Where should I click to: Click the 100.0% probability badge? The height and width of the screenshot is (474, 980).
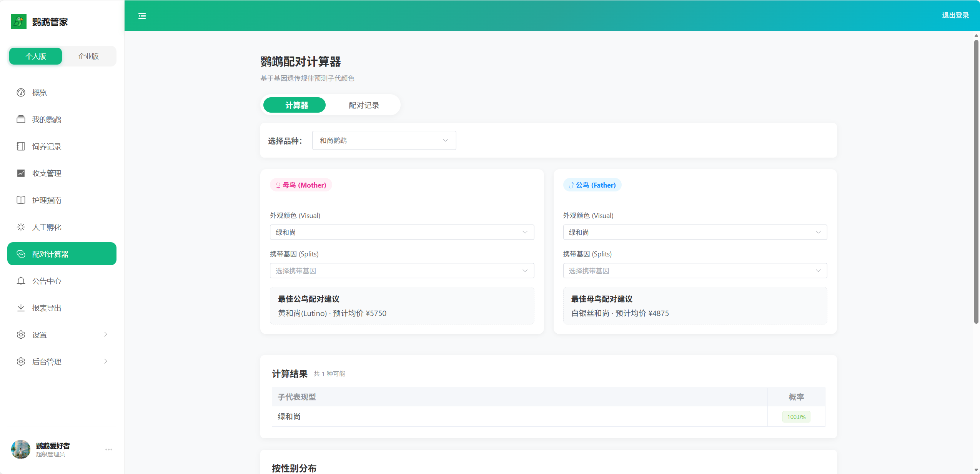click(x=796, y=417)
